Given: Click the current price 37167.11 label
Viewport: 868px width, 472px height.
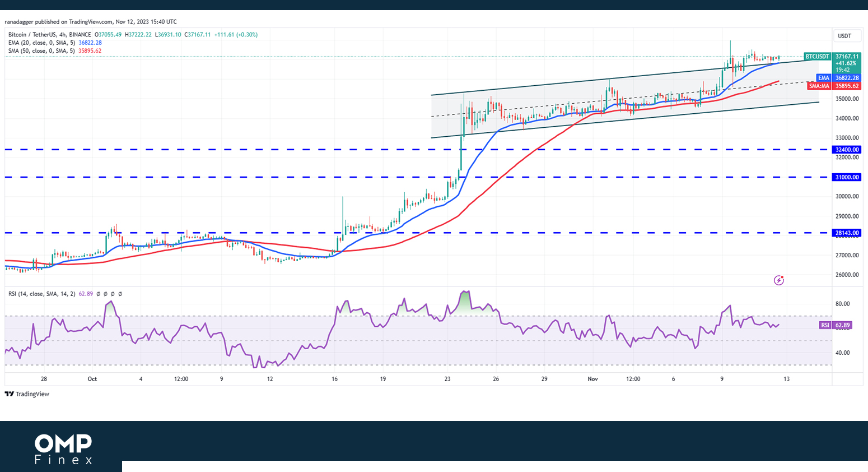Looking at the screenshot, I should tap(847, 57).
